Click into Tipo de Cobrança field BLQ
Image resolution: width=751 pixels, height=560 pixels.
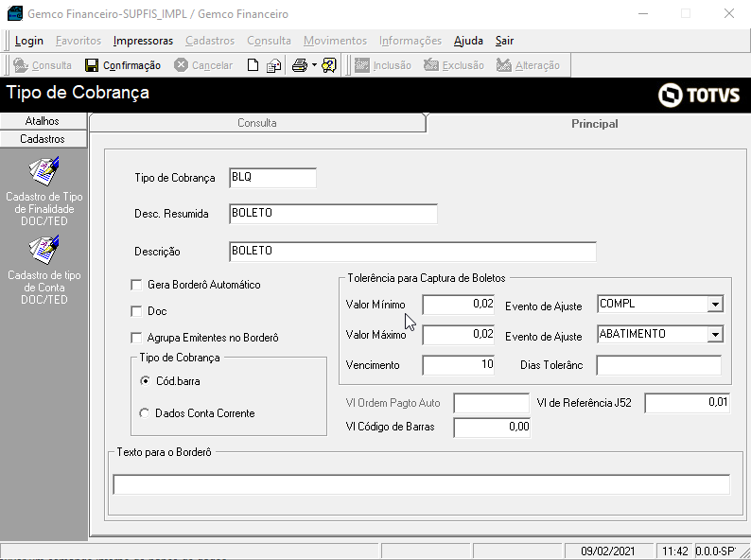[272, 178]
